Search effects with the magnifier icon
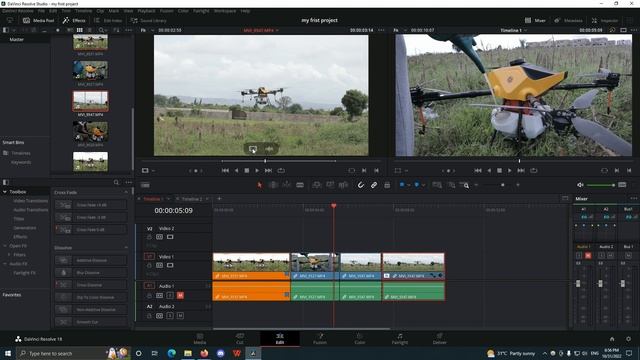640x360 pixels. click(x=116, y=182)
